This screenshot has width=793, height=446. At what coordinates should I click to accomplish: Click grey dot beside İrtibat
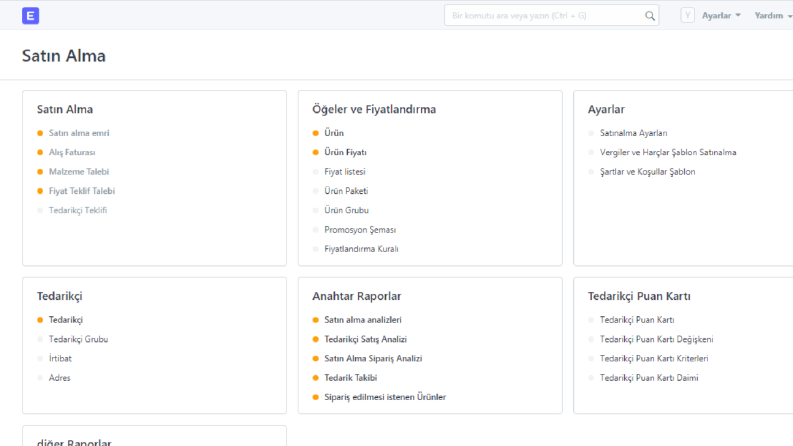click(x=40, y=358)
